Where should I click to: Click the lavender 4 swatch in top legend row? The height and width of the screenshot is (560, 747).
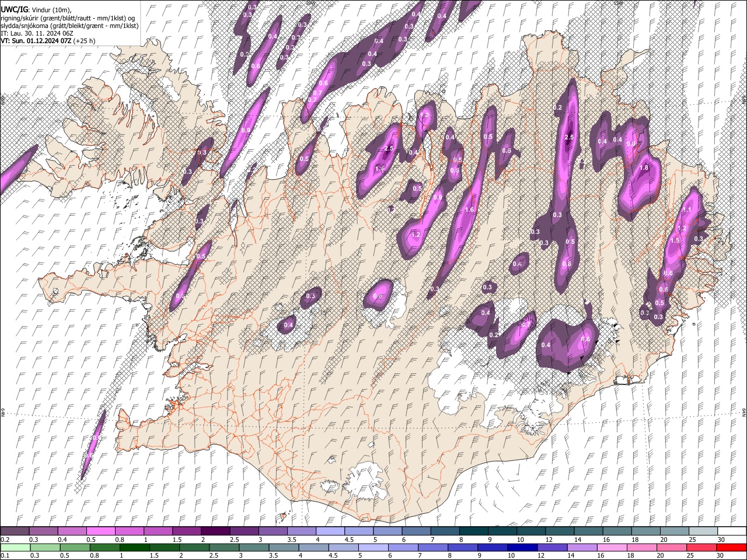330,531
